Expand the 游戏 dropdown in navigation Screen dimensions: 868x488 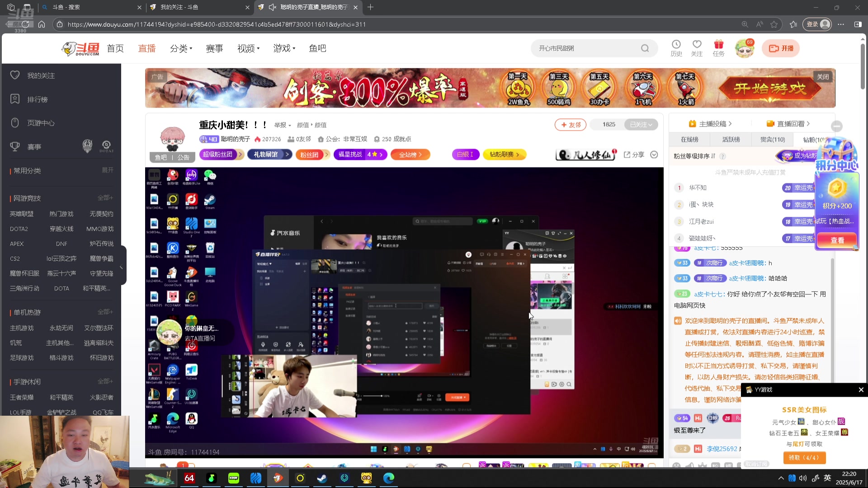pyautogui.click(x=284, y=48)
